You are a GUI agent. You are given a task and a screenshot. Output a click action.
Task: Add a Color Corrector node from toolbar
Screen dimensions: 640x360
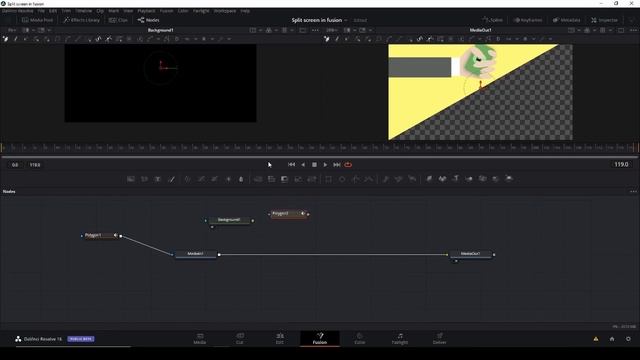pos(187,179)
